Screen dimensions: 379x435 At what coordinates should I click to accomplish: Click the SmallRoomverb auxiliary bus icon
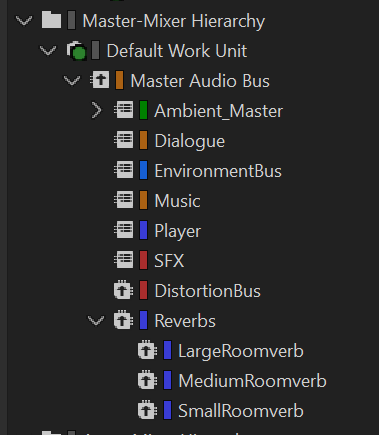point(148,410)
